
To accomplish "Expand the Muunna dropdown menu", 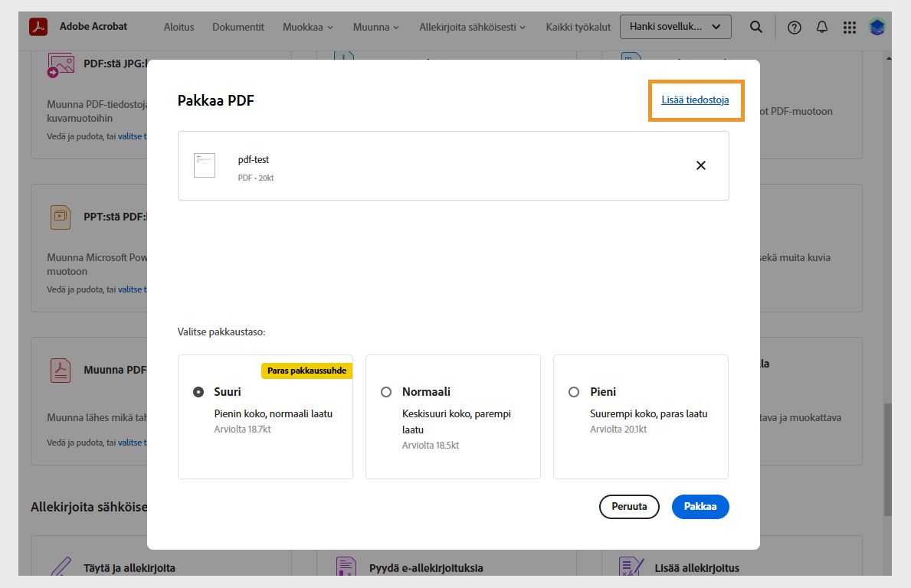I will point(375,27).
